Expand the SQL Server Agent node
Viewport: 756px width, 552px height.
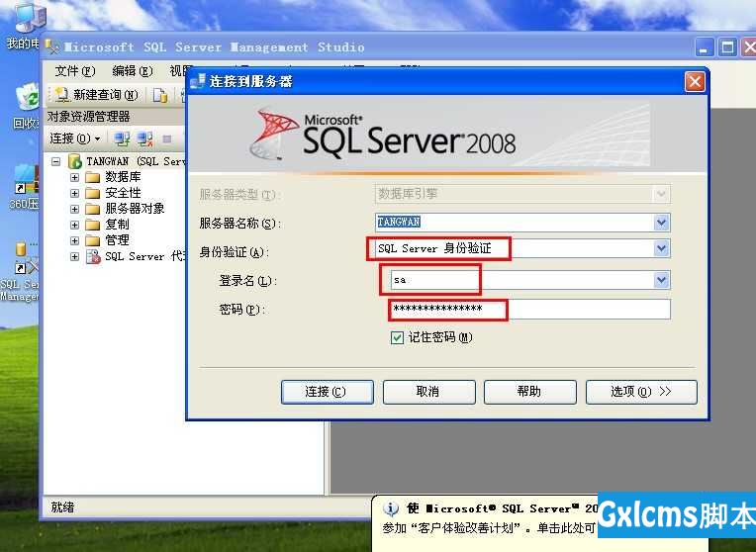click(x=74, y=256)
